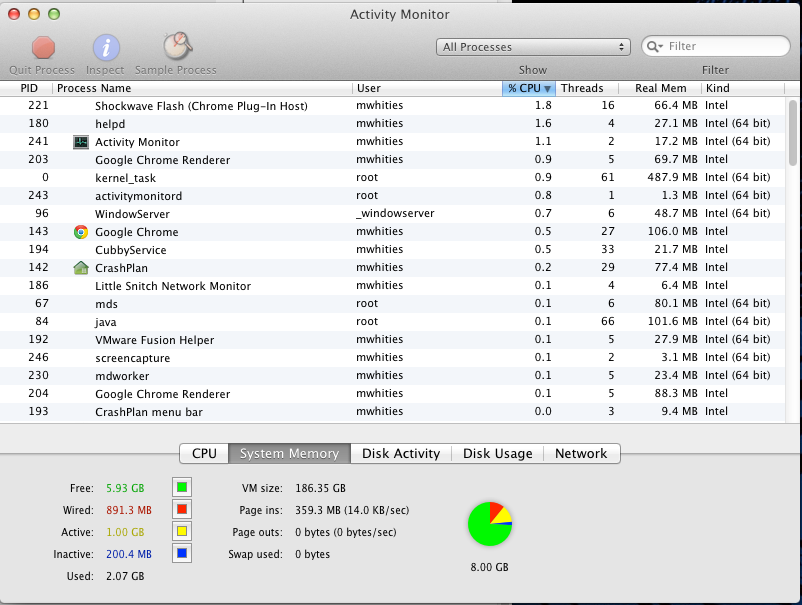Select the VMware Fusion Helper row
This screenshot has width=802, height=605.
coord(392,340)
